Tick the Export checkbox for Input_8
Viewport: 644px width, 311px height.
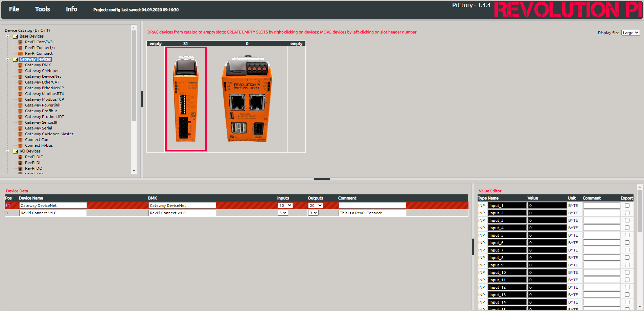627,258
